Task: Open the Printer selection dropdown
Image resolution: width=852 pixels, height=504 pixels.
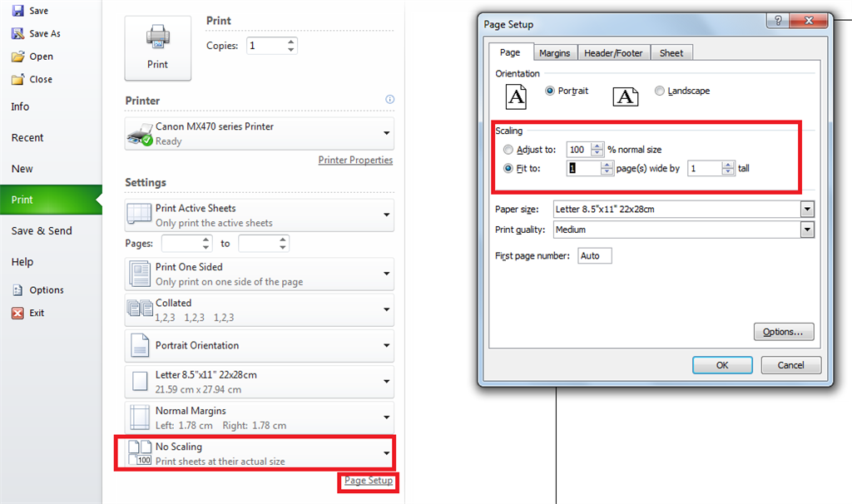Action: tap(385, 133)
